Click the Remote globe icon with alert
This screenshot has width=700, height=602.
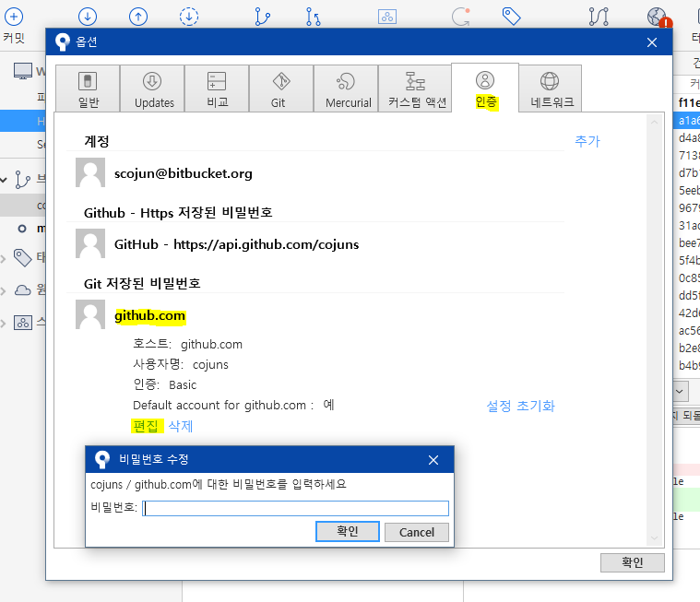[658, 17]
